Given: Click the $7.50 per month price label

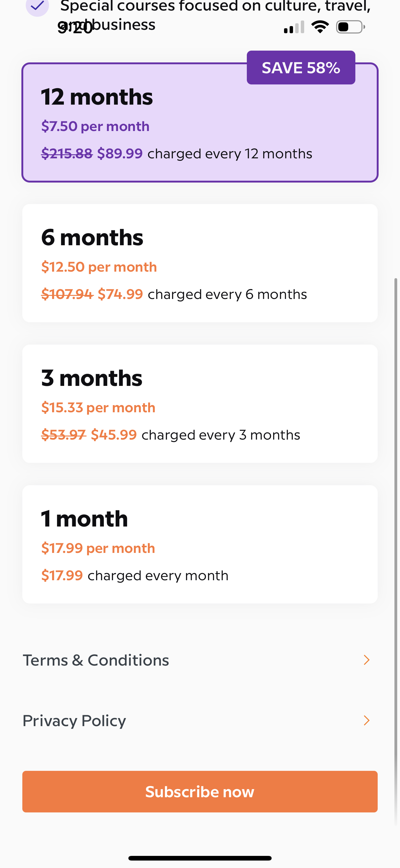Looking at the screenshot, I should 95,126.
